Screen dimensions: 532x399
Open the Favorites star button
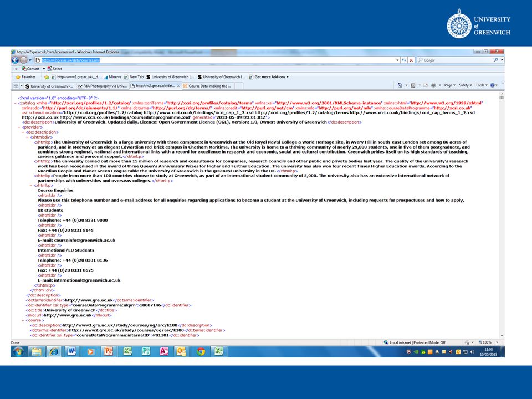coord(25,77)
